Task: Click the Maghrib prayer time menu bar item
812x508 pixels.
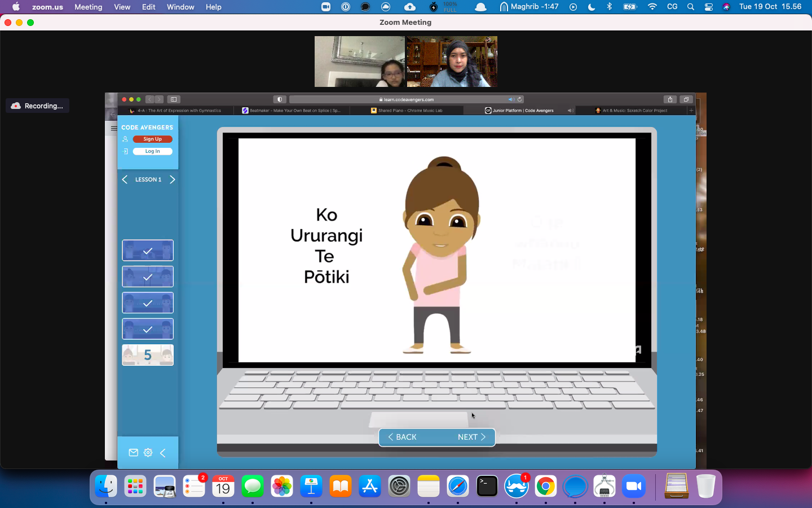Action: (529, 7)
